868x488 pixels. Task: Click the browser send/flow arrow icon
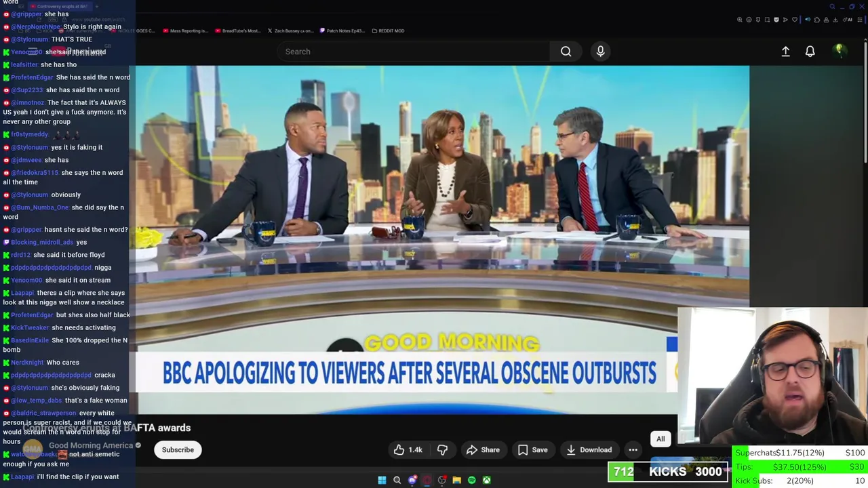(785, 20)
